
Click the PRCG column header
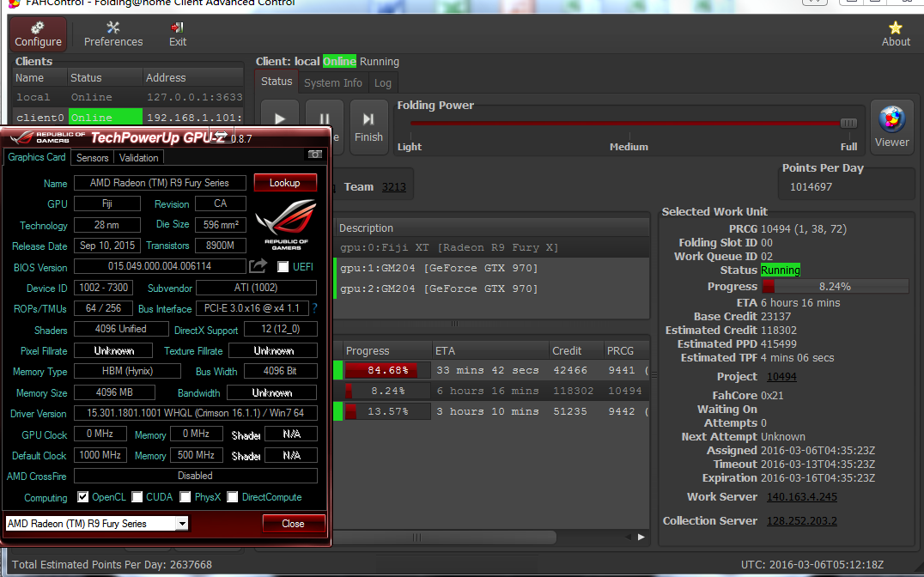pyautogui.click(x=626, y=350)
